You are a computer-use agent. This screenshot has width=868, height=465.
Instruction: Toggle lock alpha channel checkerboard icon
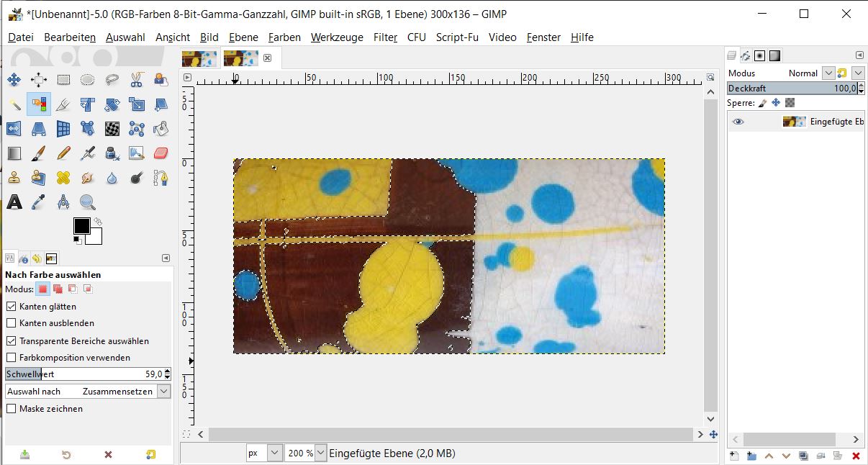tap(790, 103)
